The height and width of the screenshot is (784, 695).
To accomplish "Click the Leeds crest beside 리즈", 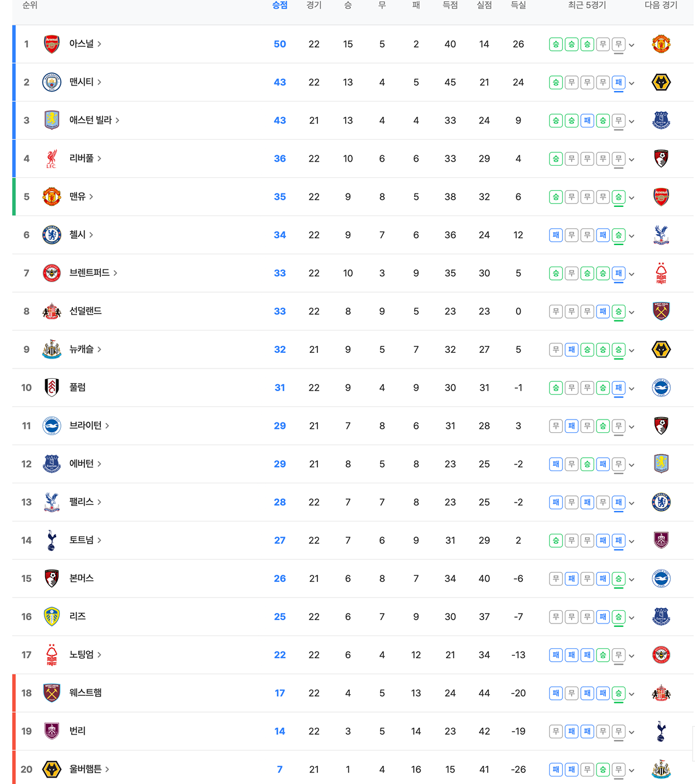I will [52, 617].
